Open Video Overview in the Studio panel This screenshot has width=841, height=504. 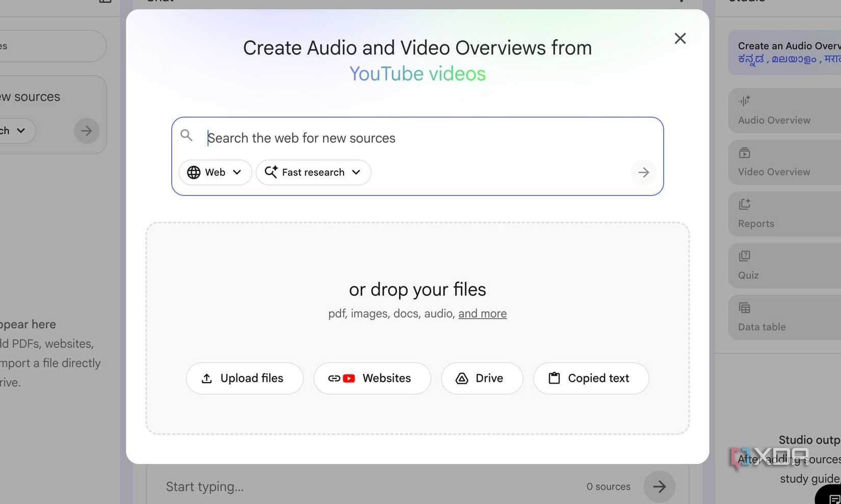[x=785, y=163]
